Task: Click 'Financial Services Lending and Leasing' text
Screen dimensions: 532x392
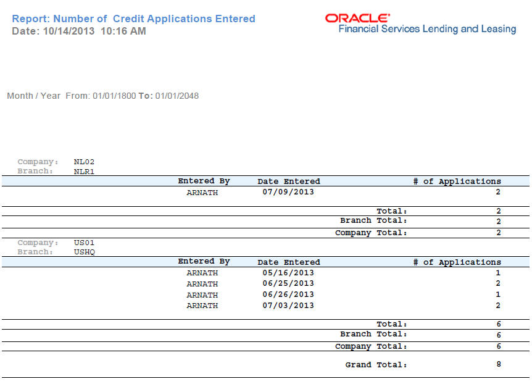Action: point(427,29)
